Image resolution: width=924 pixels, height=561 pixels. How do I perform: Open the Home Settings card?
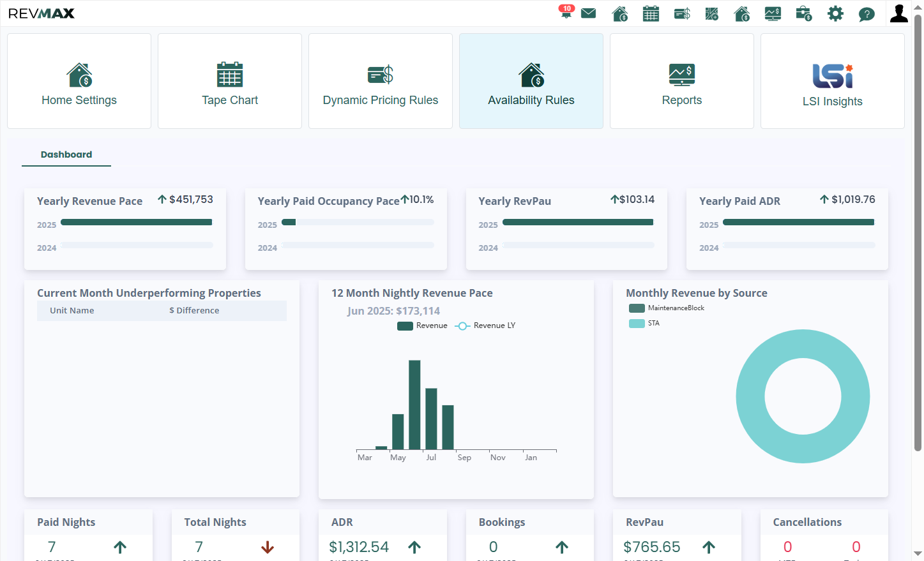click(x=79, y=81)
